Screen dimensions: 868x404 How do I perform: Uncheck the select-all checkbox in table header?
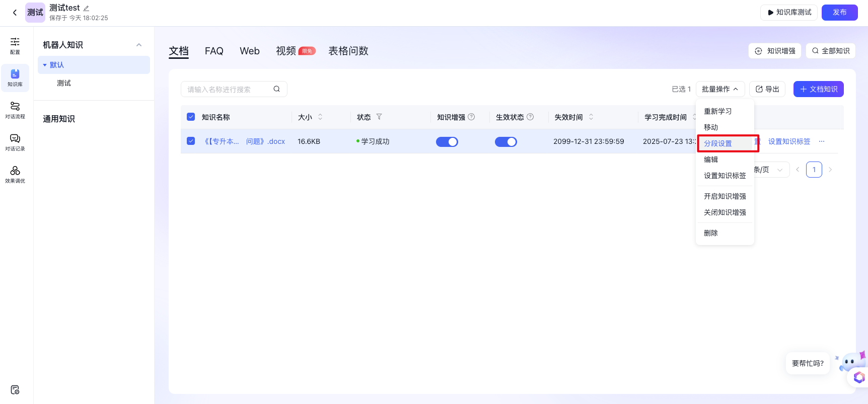click(191, 117)
